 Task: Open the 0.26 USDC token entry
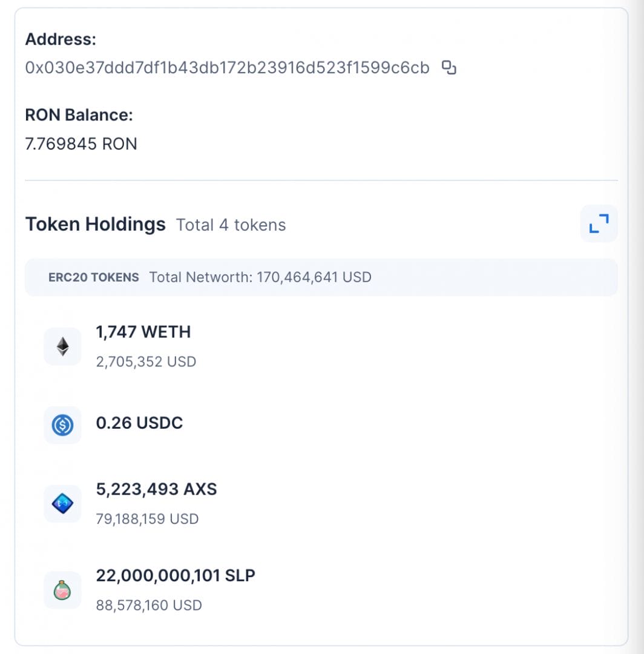(x=139, y=423)
